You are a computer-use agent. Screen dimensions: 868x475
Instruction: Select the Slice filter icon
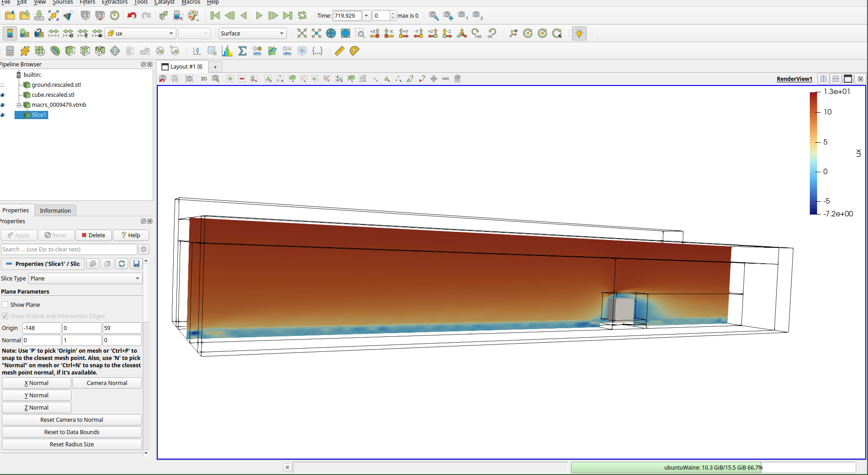pos(55,51)
